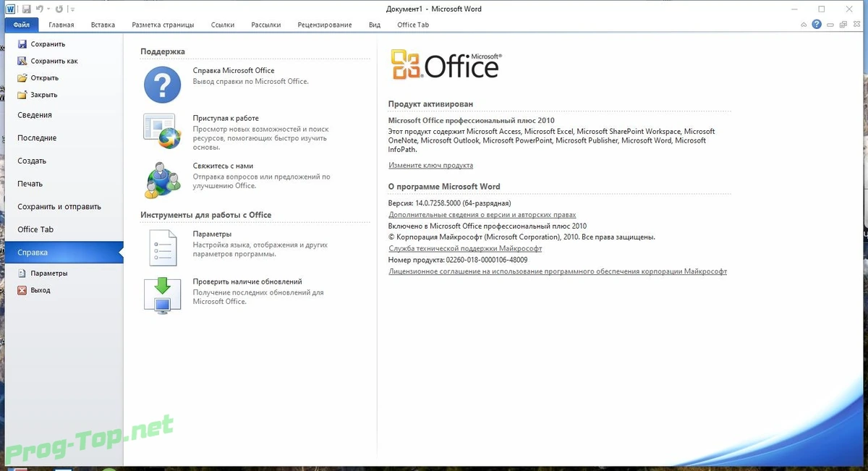Open the Undo history dropdown arrow
Screen dimensions: 868x471
pyautogui.click(x=49, y=9)
